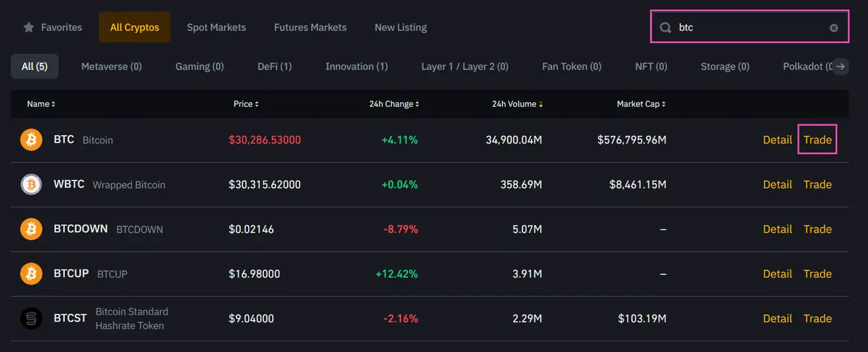Click price $9.04000
868x352 pixels.
pos(251,319)
